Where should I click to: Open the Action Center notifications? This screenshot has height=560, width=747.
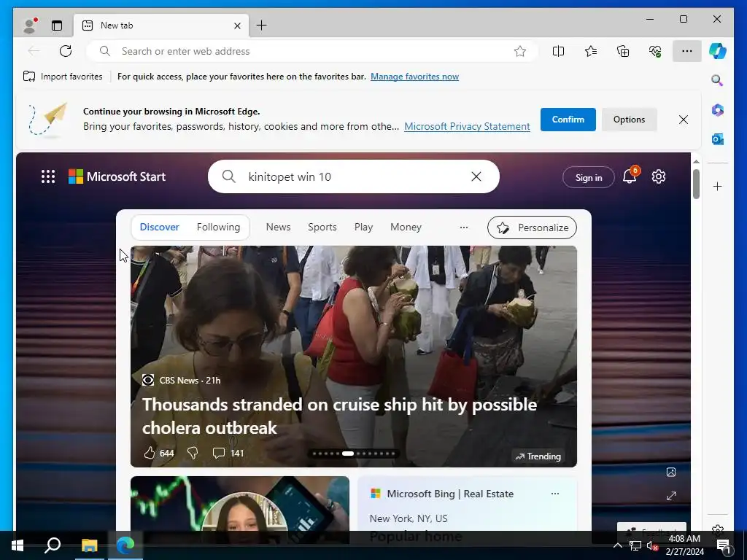(723, 545)
